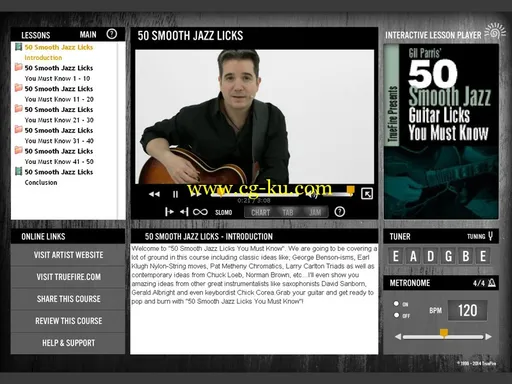This screenshot has height=384, width=512.
Task: Expand Licks You Must Know 41 - 50 folder
Action: click(x=59, y=156)
